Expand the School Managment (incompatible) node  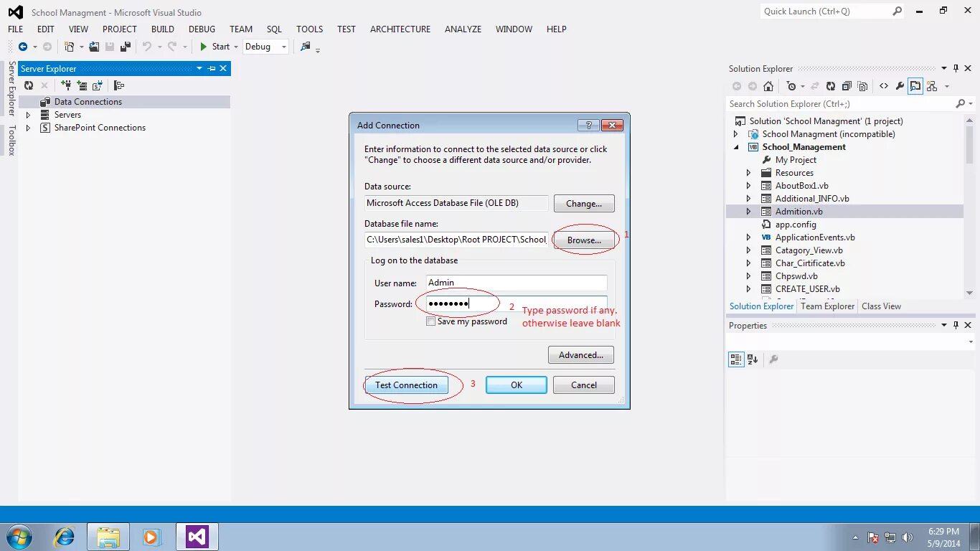coord(736,134)
